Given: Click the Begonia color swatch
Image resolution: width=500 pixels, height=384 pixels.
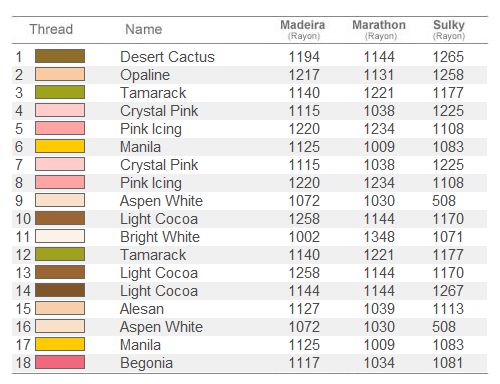Looking at the screenshot, I should 60,362.
